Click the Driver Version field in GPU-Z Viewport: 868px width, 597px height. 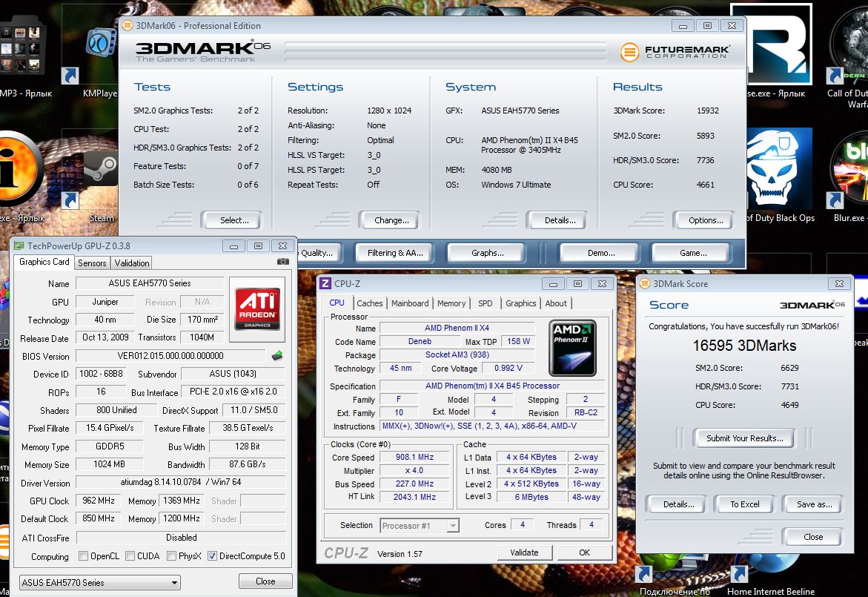coord(180,482)
